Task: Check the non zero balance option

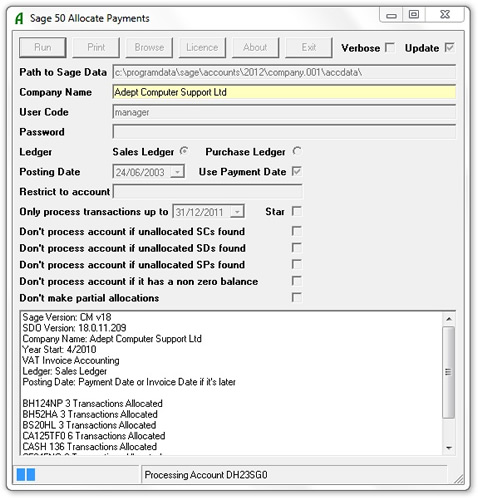Action: coord(296,281)
